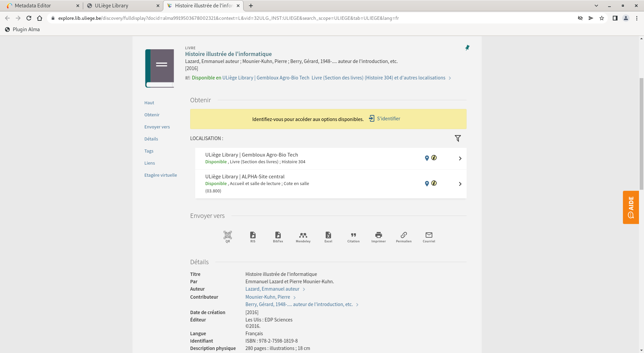
Task: Open the Plugin Alma bookmark
Action: point(22,30)
